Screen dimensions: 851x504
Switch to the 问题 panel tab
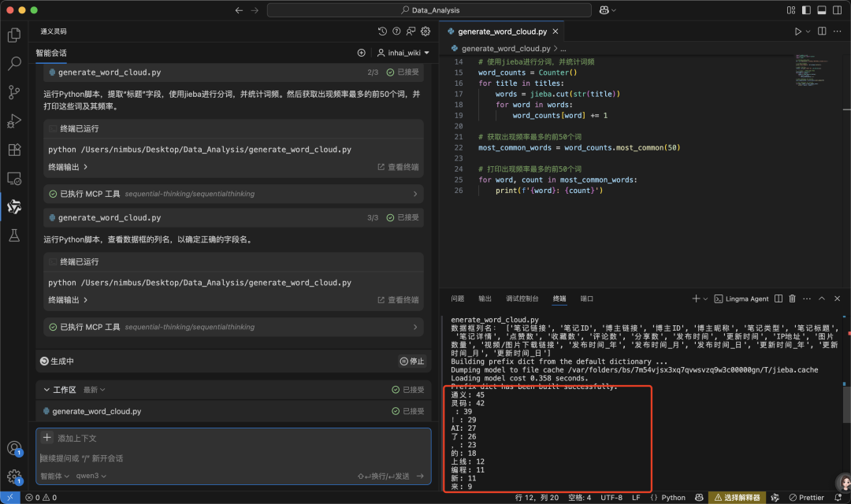coord(457,298)
